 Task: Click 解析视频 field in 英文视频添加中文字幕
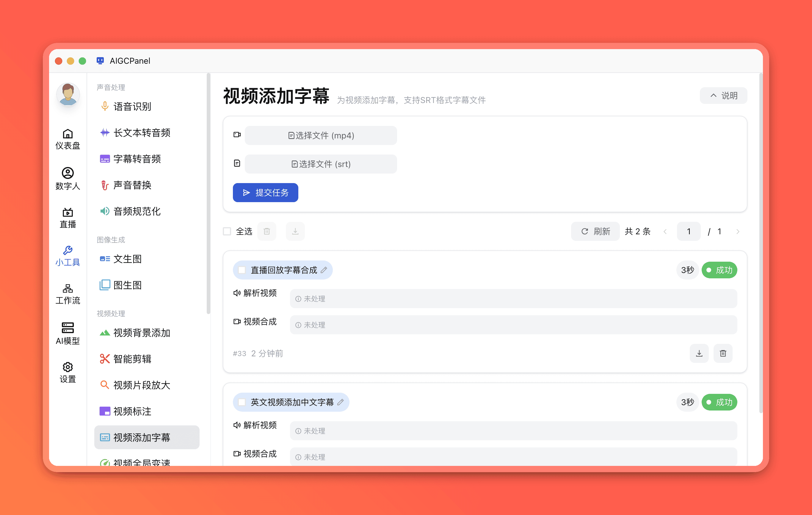coord(513,431)
